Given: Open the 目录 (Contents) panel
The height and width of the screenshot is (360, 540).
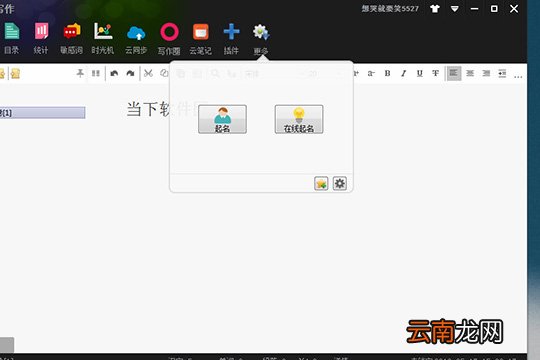Looking at the screenshot, I should (x=12, y=38).
